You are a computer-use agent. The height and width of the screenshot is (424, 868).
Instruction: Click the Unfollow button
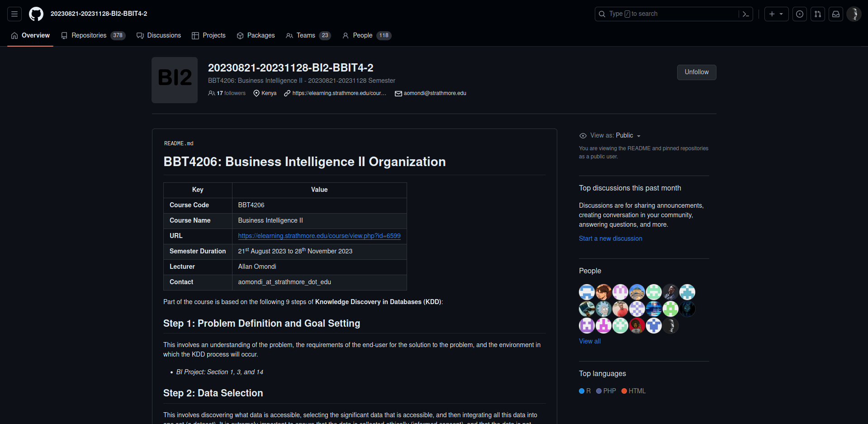tap(697, 72)
